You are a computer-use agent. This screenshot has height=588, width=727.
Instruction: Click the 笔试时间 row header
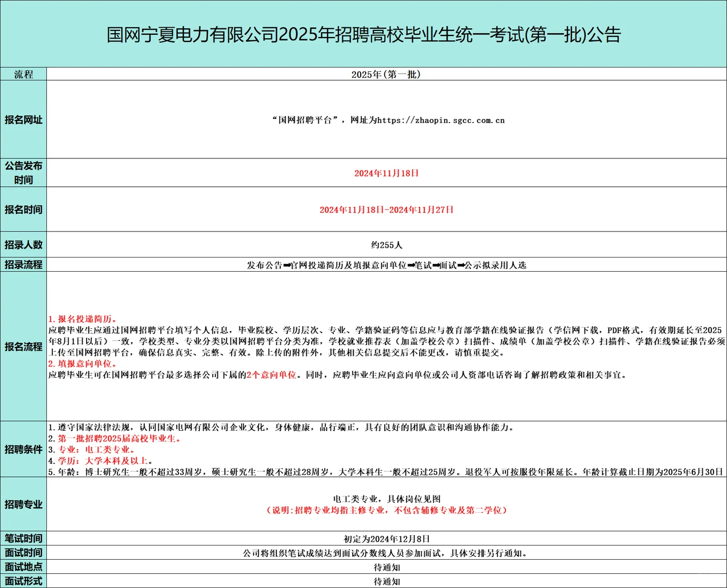pyautogui.click(x=23, y=538)
